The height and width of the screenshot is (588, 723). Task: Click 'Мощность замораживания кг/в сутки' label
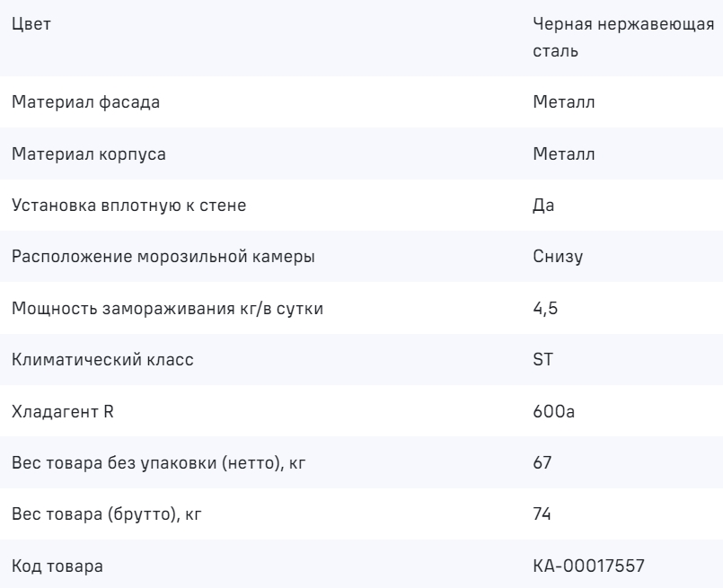point(167,310)
